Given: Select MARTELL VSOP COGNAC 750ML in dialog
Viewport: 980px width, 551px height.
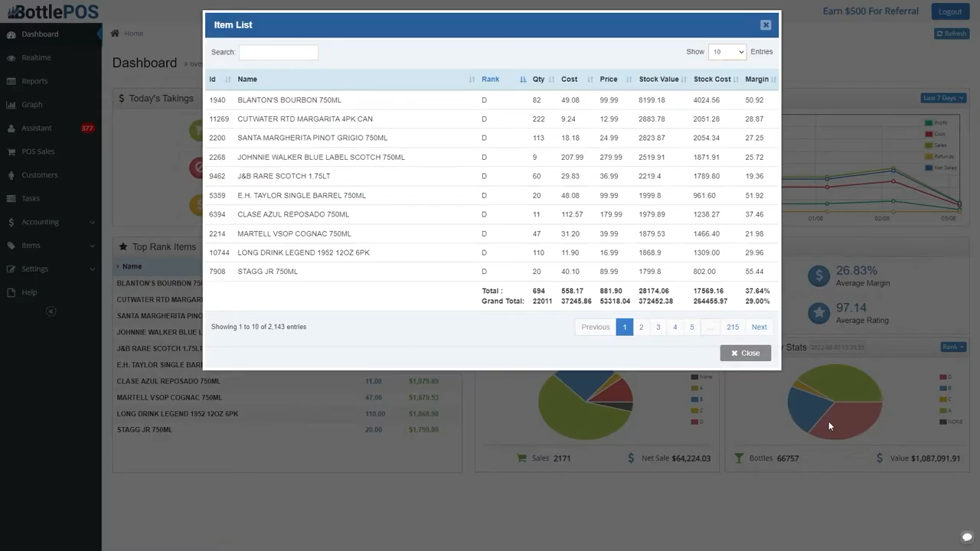Looking at the screenshot, I should (492, 233).
